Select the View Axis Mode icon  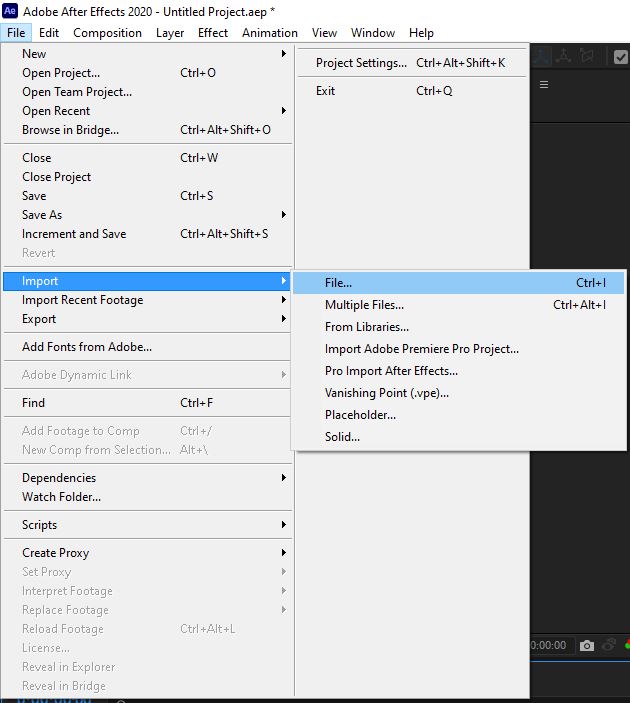[x=587, y=56]
